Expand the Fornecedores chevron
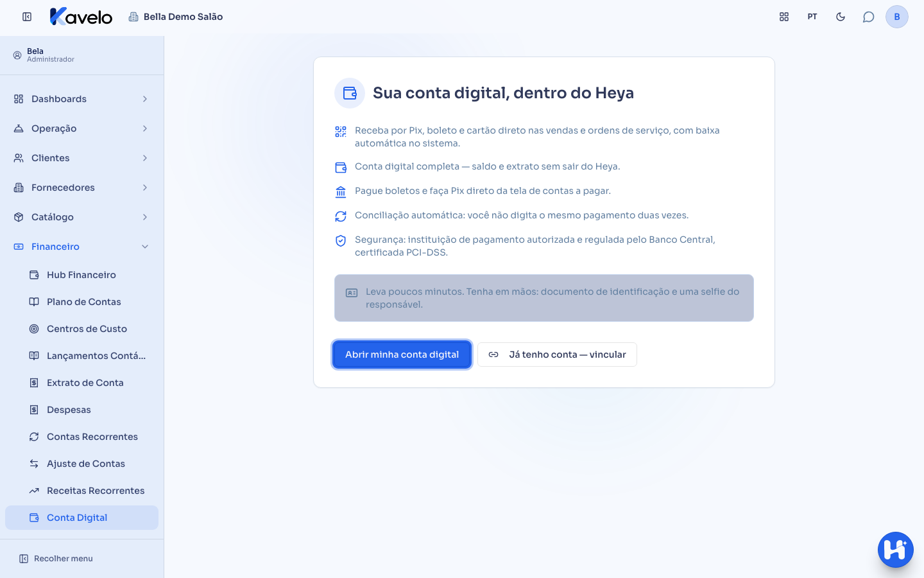Screen dimensions: 924x578 pos(145,188)
